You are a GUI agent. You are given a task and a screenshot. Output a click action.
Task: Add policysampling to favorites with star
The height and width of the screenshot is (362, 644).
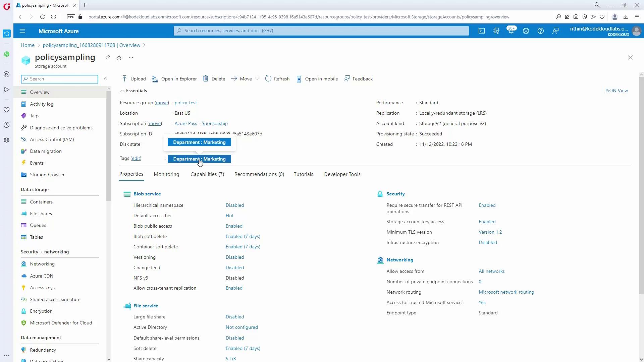[119, 57]
